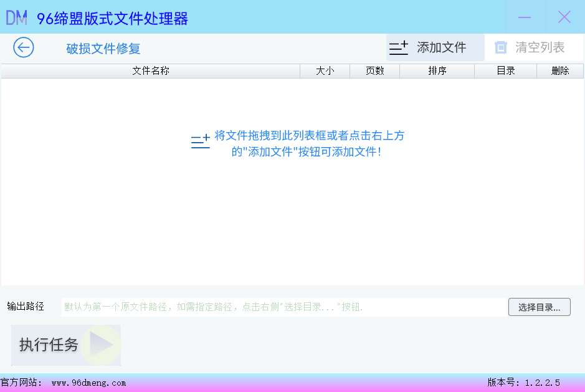Open the www.96dmeng.com website link

[x=88, y=383]
